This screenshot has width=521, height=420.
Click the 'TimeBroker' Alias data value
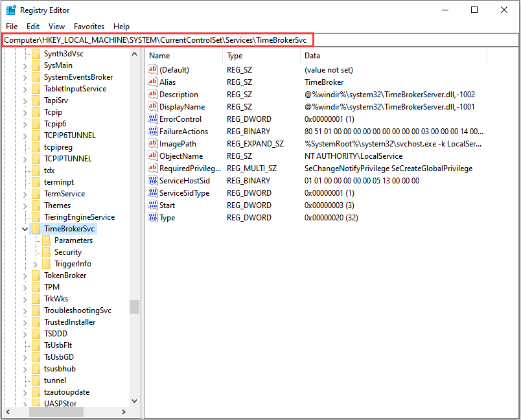(324, 82)
